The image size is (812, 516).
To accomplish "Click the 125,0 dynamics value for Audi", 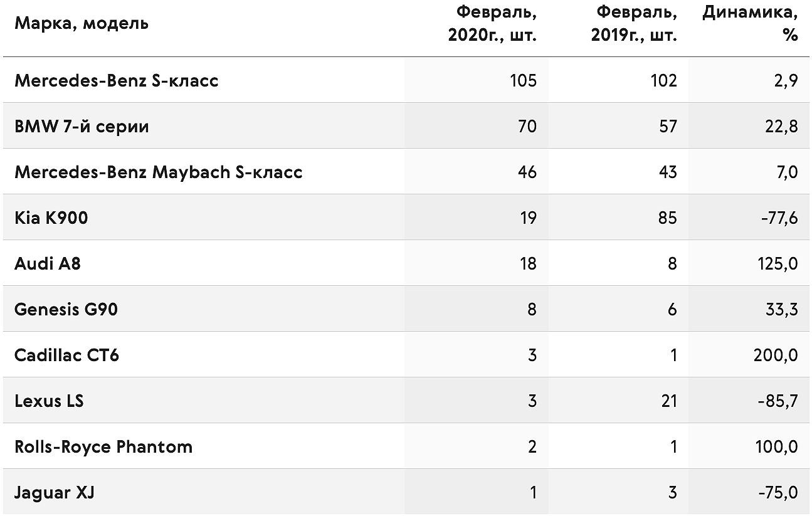I will 776,264.
